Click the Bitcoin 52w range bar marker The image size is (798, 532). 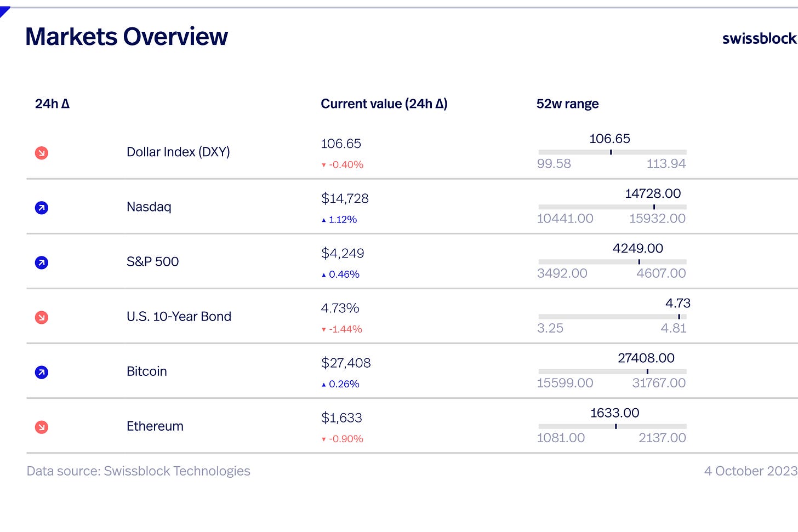pos(647,371)
